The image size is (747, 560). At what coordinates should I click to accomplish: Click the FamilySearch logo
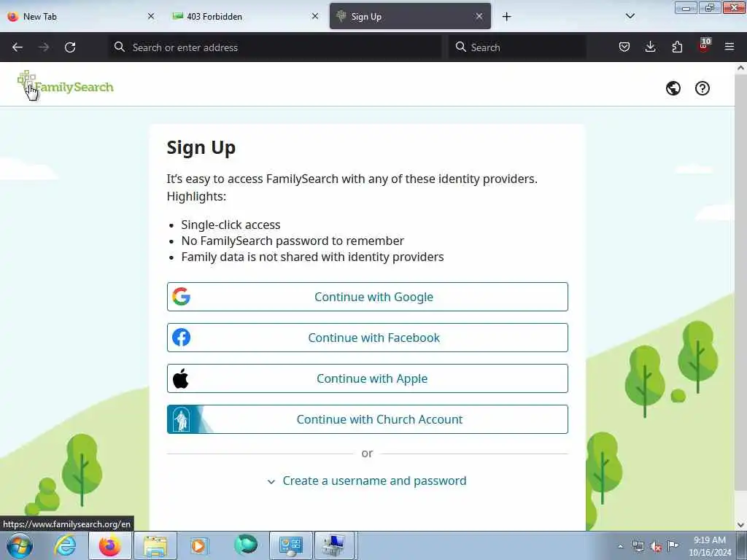point(66,85)
